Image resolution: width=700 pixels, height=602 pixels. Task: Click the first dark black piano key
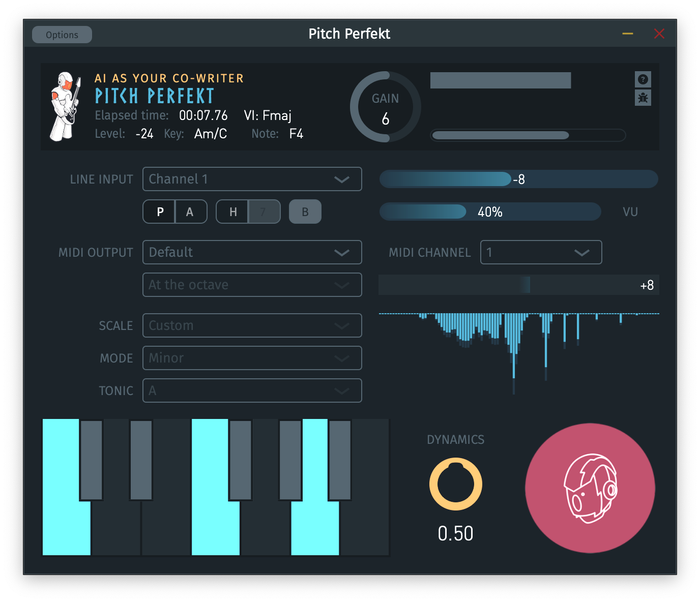pyautogui.click(x=92, y=459)
